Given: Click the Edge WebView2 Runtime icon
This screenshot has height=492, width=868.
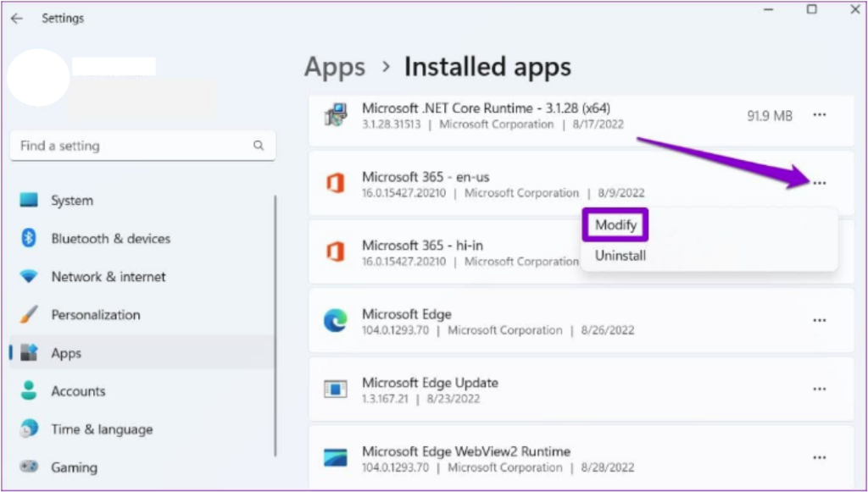Looking at the screenshot, I should (336, 458).
